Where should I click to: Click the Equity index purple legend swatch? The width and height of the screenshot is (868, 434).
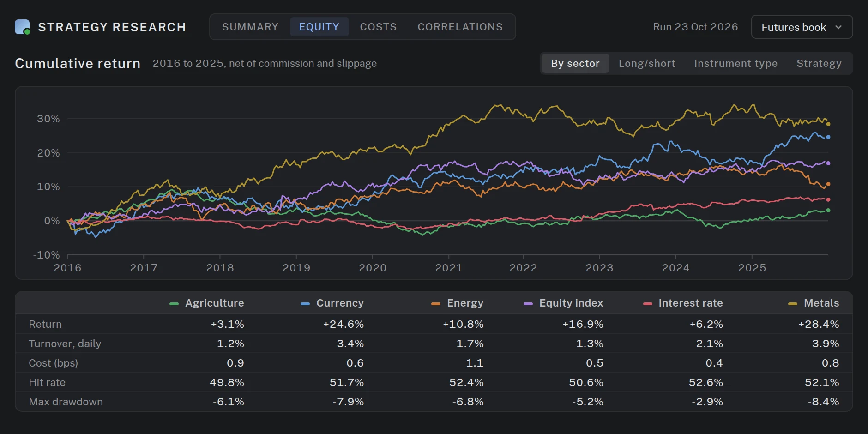click(528, 304)
